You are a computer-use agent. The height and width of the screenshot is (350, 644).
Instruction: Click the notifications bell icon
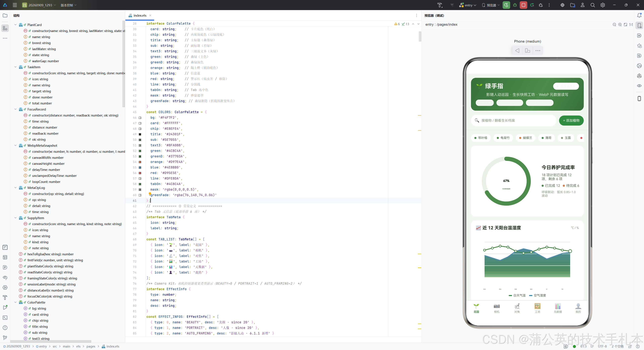tap(639, 15)
